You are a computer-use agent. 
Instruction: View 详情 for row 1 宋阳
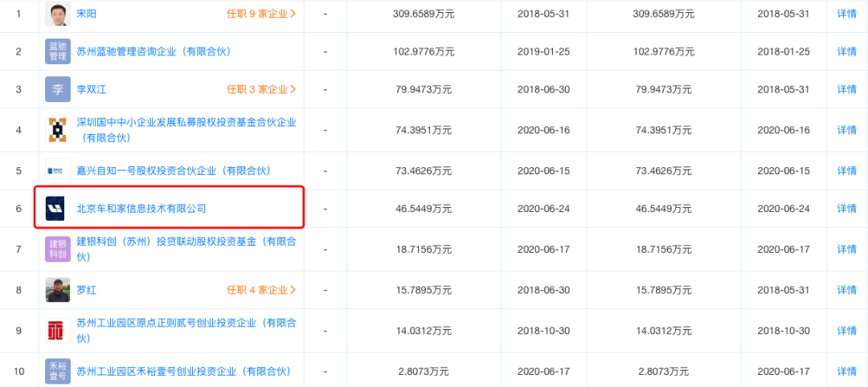click(x=846, y=14)
